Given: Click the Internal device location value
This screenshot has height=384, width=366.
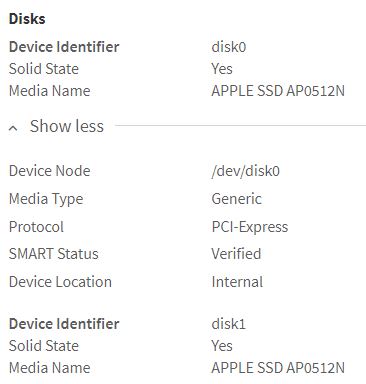Looking at the screenshot, I should (x=237, y=282).
